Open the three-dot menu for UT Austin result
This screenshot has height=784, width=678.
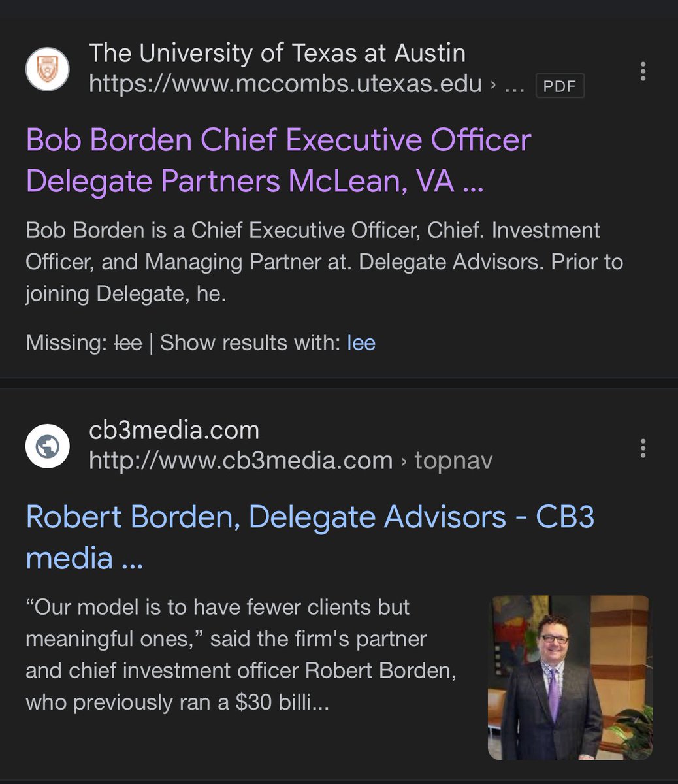(x=643, y=71)
